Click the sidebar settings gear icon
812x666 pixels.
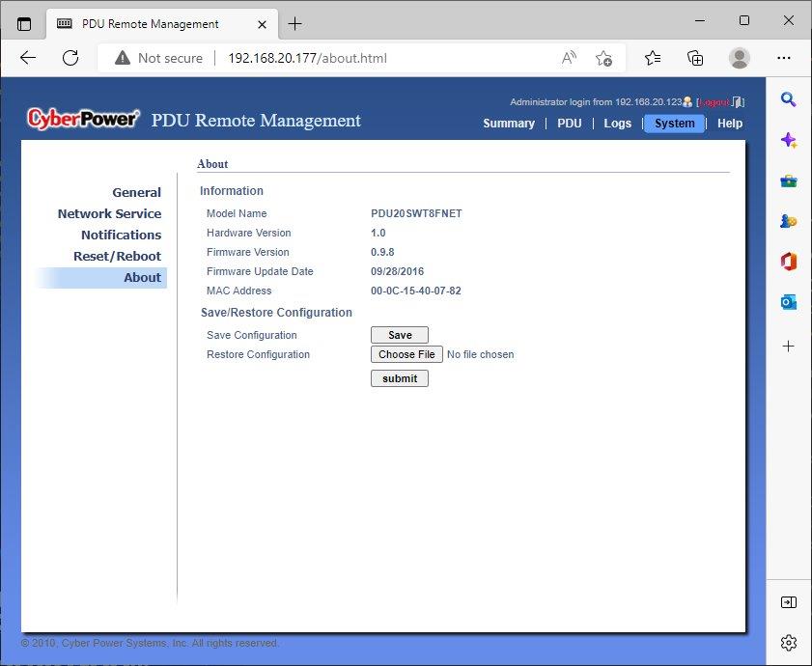tap(788, 642)
